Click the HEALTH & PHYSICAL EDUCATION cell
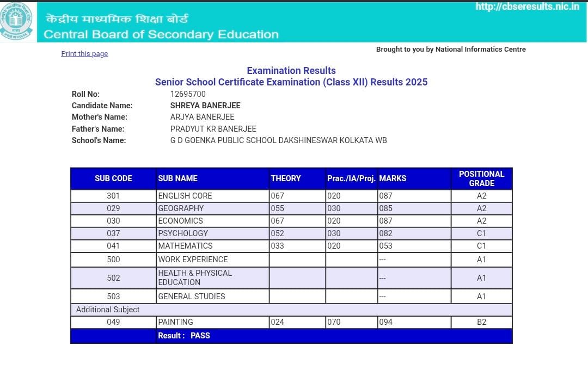The height and width of the screenshot is (383, 588). 195,277
